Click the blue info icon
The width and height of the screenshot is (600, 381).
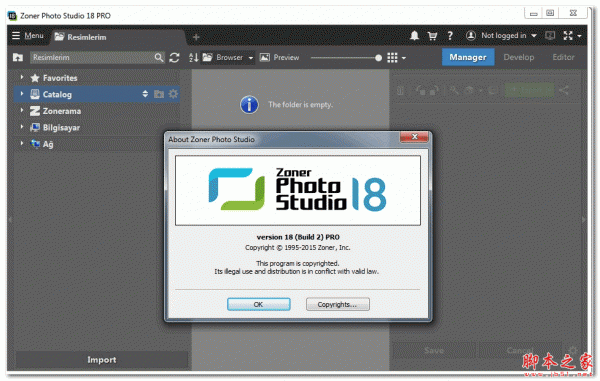pos(249,104)
